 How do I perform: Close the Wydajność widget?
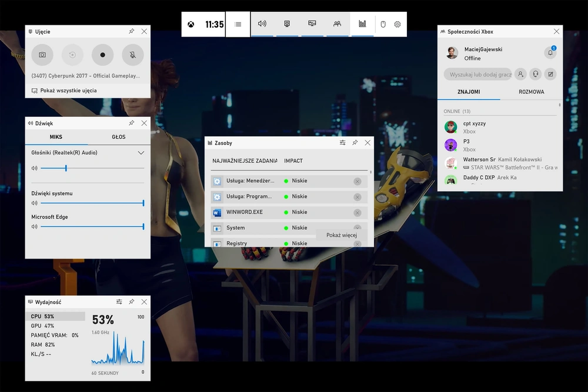click(144, 301)
